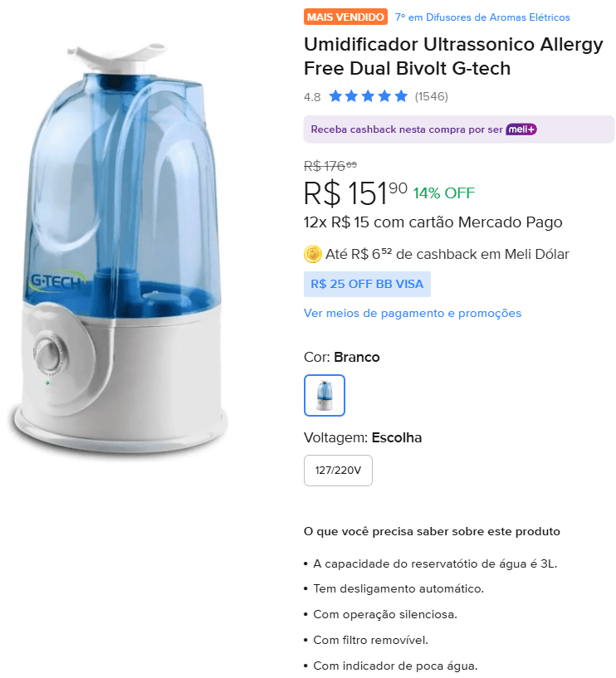The height and width of the screenshot is (678, 616).
Task: Click the Receba cashback meli+ banner
Action: 459,129
